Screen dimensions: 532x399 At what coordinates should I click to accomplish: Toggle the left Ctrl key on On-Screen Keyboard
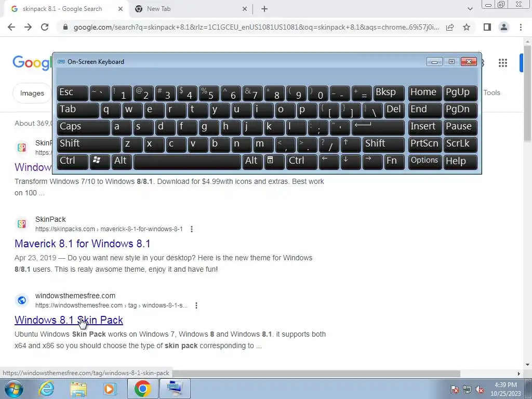(x=73, y=162)
